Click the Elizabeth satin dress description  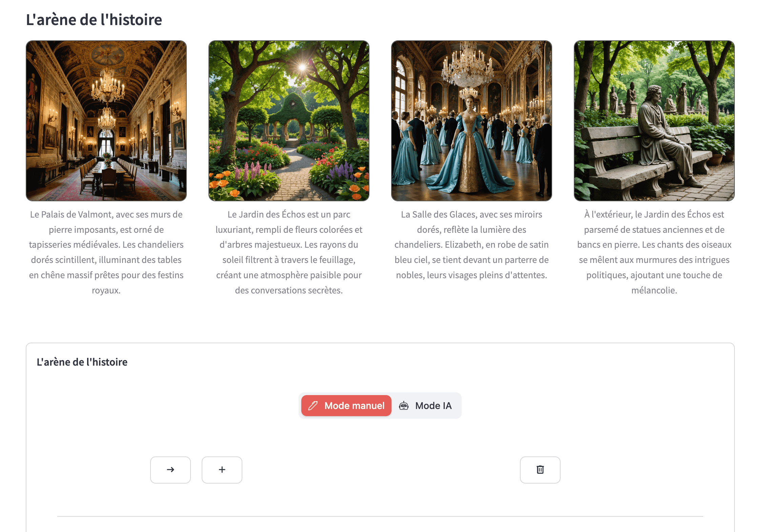coord(471,245)
